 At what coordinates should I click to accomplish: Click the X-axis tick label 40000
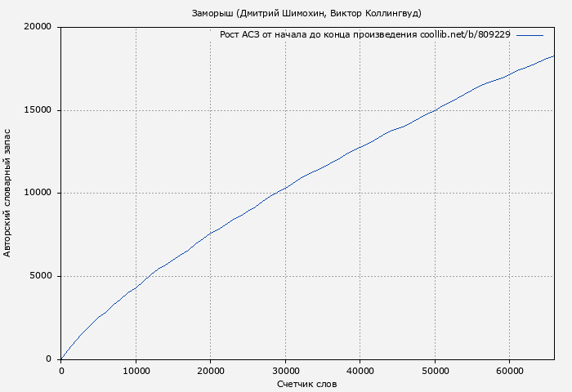click(x=360, y=371)
